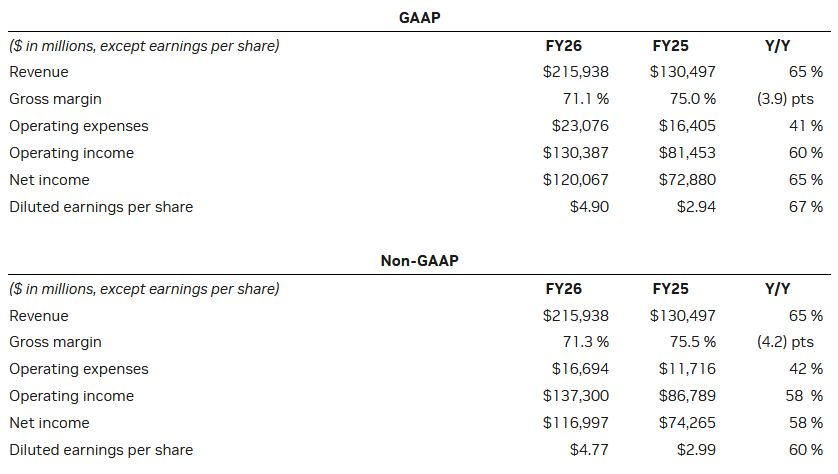Click Non-GAAP FY26 operating expenses $16,694
Image resolution: width=838 pixels, height=474 pixels.
pyautogui.click(x=580, y=369)
